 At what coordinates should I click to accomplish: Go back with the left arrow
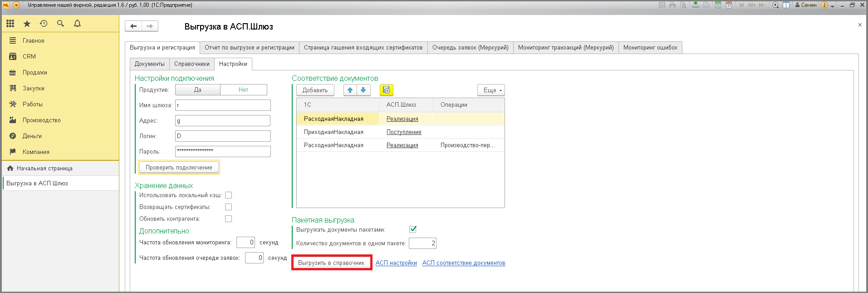[x=133, y=26]
